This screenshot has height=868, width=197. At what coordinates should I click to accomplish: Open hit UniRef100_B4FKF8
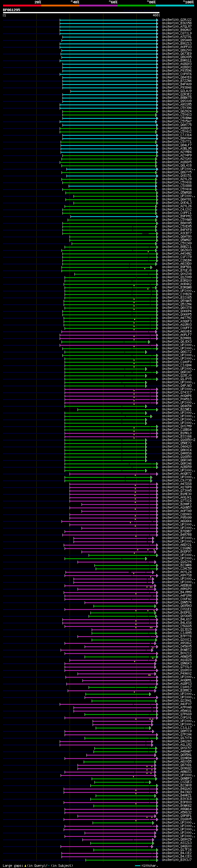(176, 230)
